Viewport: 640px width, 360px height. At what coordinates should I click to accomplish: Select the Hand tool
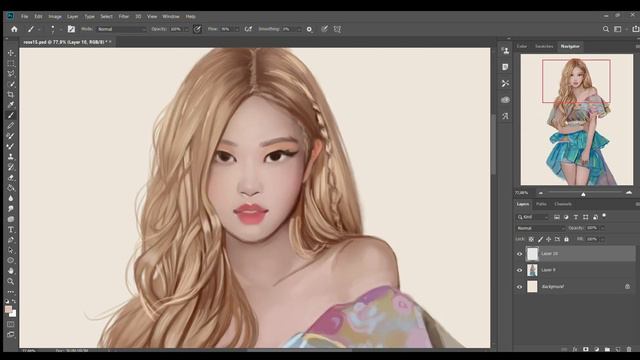pos(11,271)
